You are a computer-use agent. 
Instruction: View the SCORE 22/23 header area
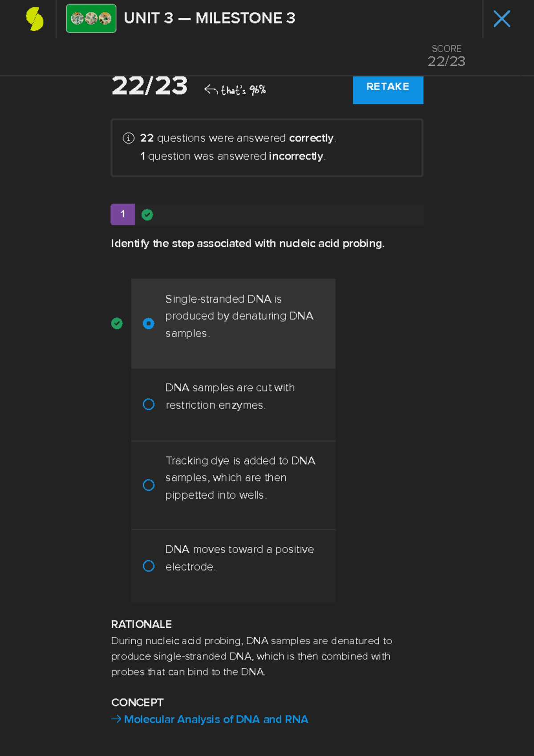(x=446, y=55)
